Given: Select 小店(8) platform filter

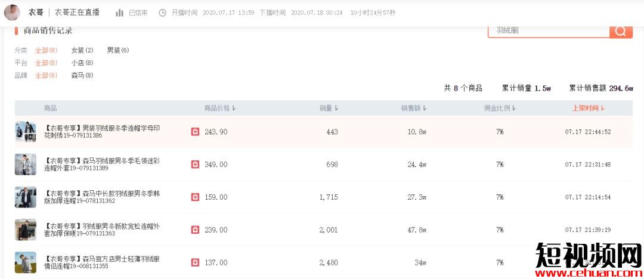Looking at the screenshot, I should point(82,63).
